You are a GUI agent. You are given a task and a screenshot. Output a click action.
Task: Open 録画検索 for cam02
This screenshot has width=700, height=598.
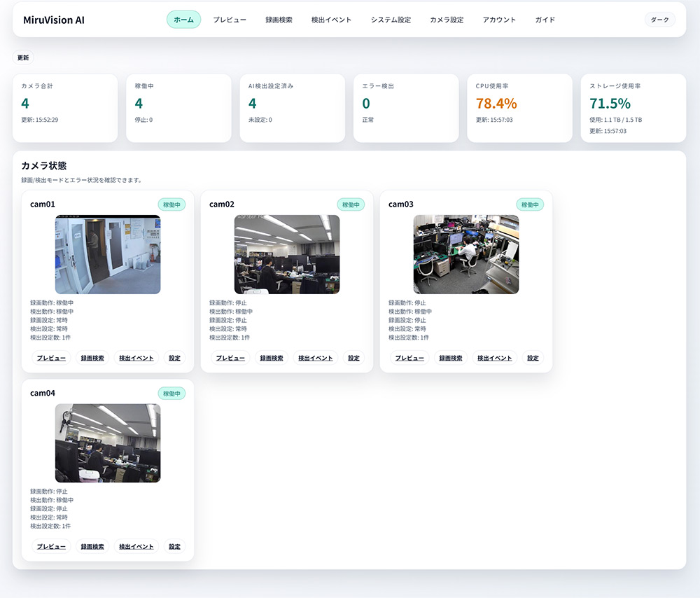(x=272, y=358)
